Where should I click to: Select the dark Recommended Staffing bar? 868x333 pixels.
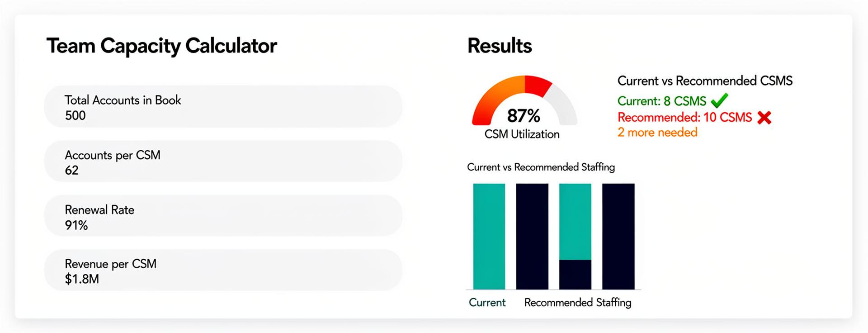[532, 235]
